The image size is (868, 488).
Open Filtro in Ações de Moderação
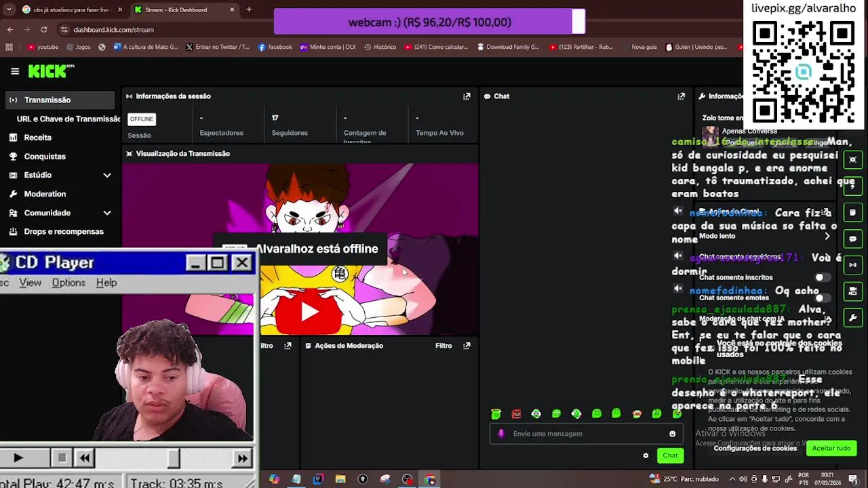click(x=443, y=346)
